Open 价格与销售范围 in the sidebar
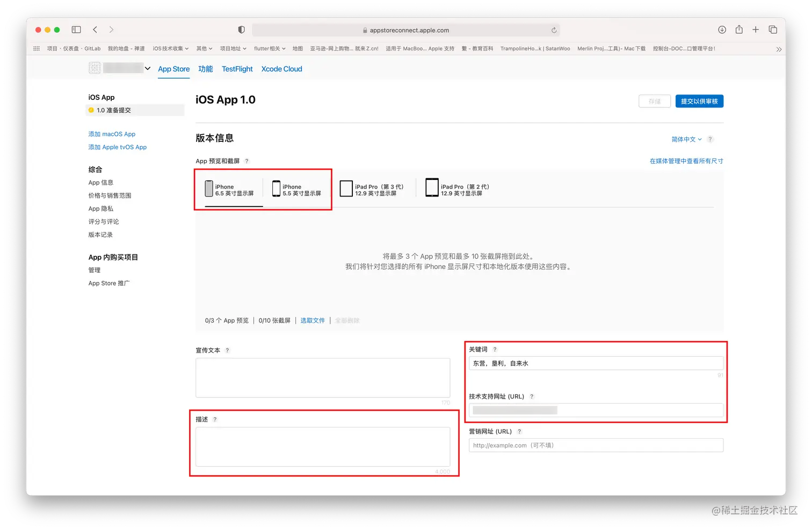 [x=110, y=195]
